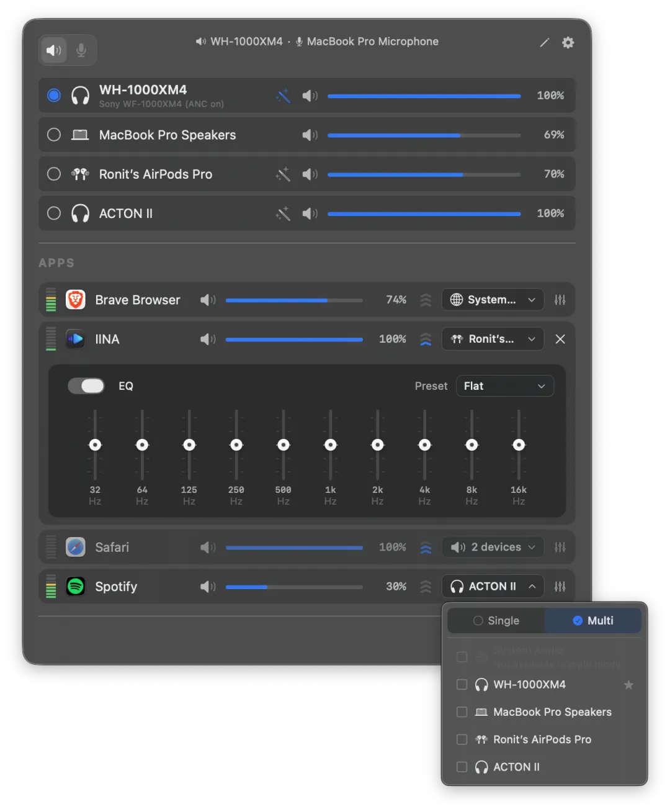Mute WH-1000XM4 speaker icon

click(310, 96)
